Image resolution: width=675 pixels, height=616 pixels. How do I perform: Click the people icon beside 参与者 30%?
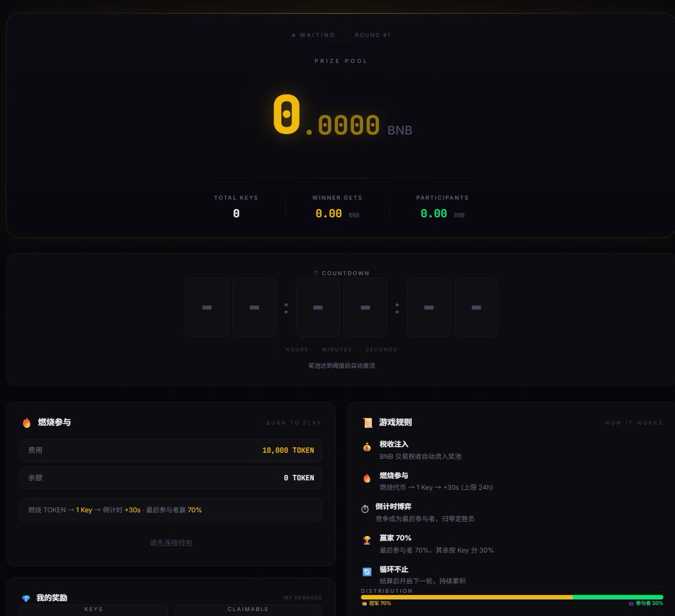631,604
